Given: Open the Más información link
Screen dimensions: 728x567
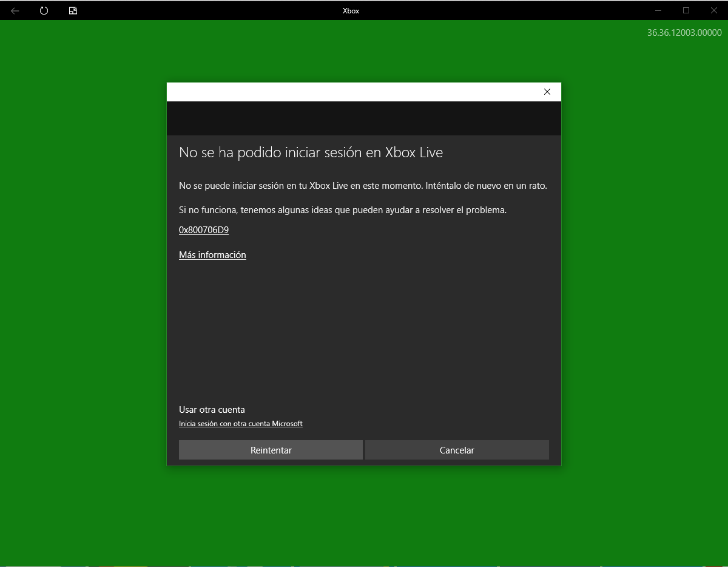Looking at the screenshot, I should pos(212,255).
